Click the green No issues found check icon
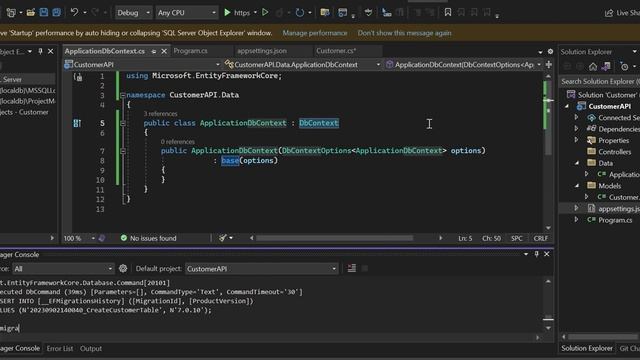The width and height of the screenshot is (640, 360). click(x=124, y=238)
